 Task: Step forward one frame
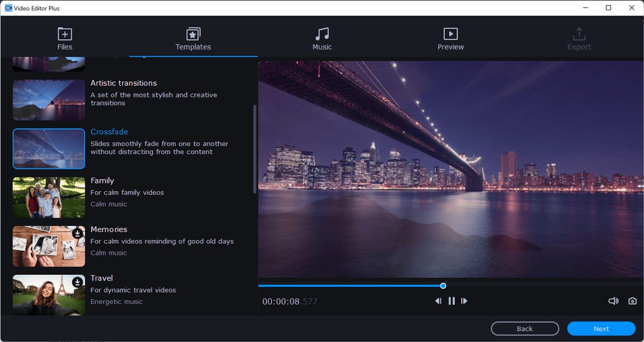point(465,301)
